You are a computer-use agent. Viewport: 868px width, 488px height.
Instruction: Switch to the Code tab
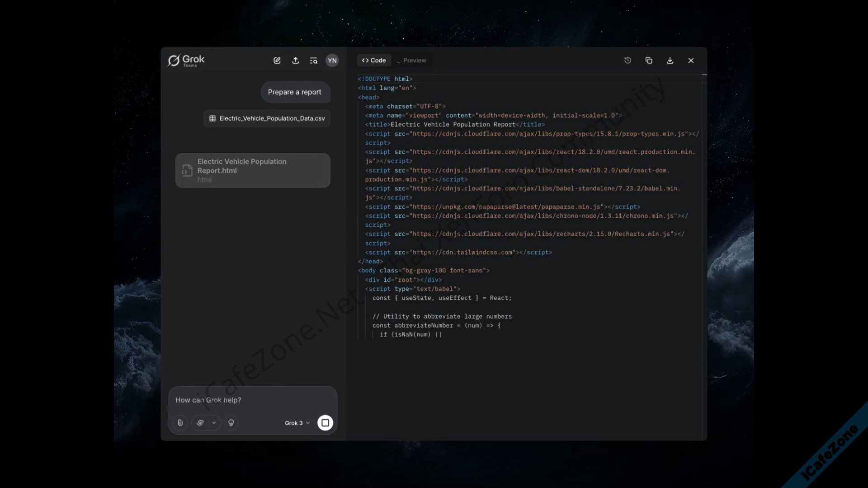click(x=374, y=61)
